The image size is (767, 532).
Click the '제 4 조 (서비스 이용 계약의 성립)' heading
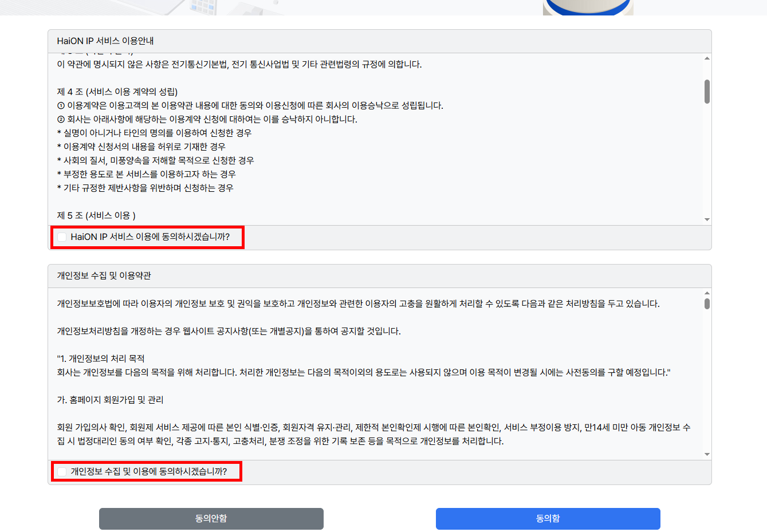[x=117, y=92]
